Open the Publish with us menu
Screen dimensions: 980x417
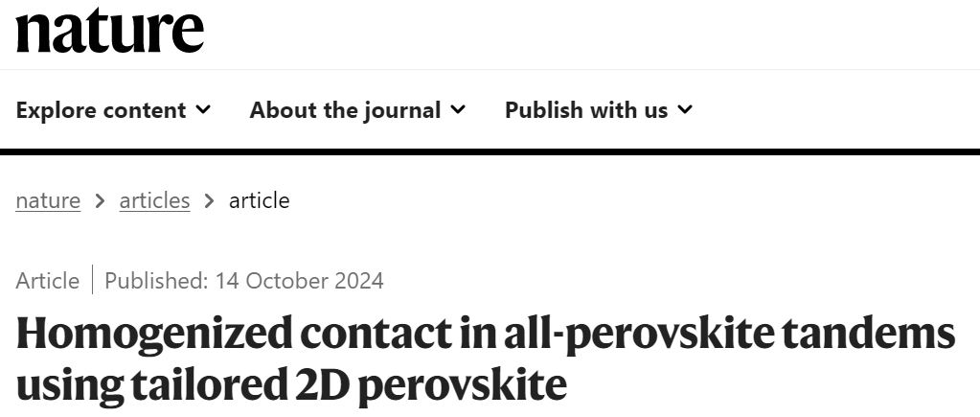(585, 110)
